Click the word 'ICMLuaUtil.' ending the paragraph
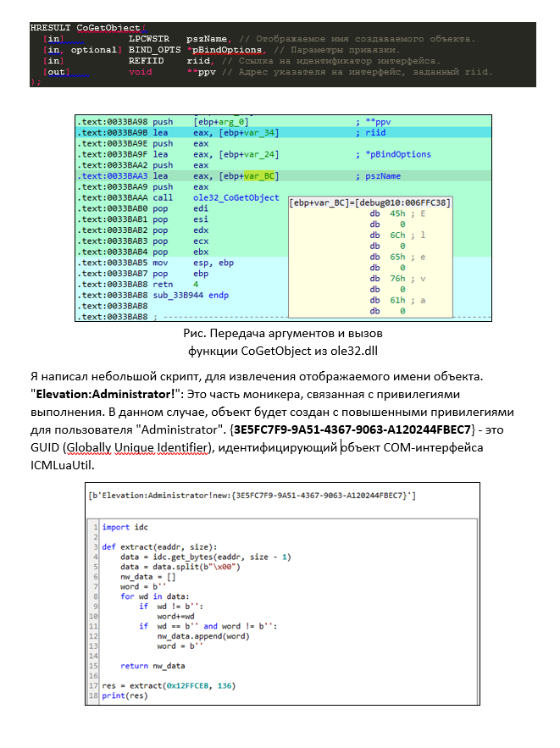Viewport: 560px width, 748px height. [63, 465]
